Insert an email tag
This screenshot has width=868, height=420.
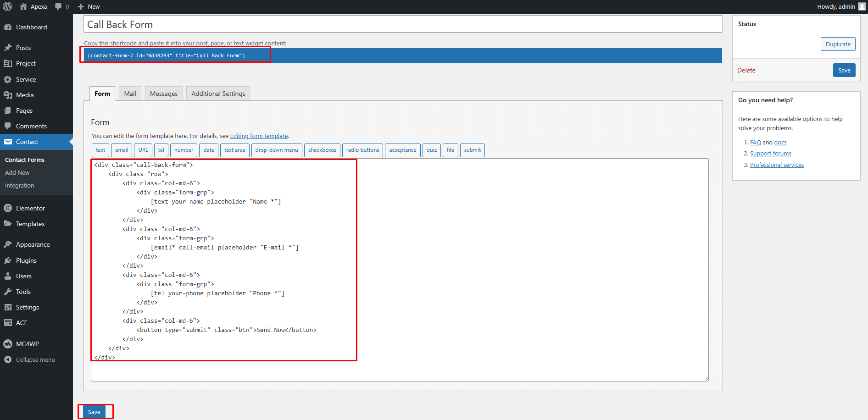[122, 150]
